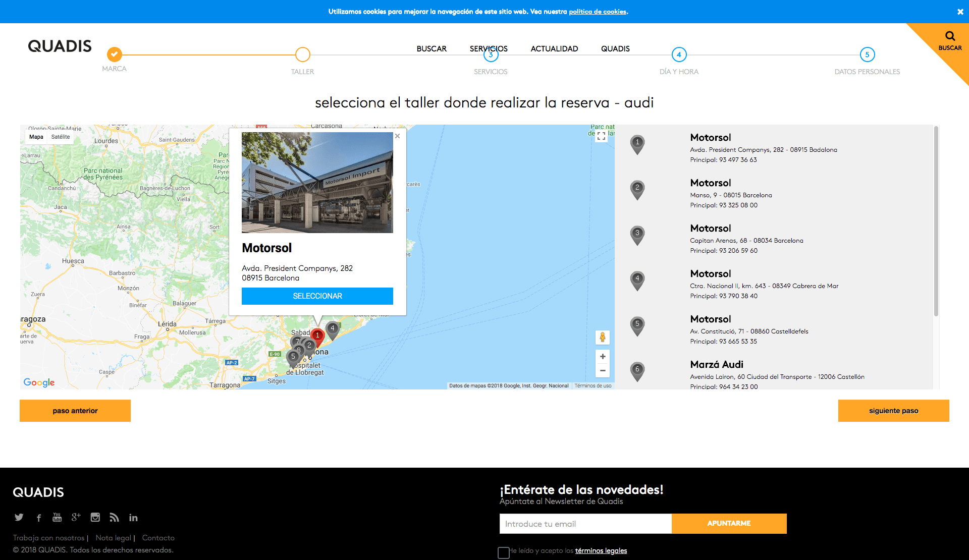Viewport: 969px width, 560px height.
Task: Select step 5 DATOS PERSONALES circle
Action: point(867,54)
